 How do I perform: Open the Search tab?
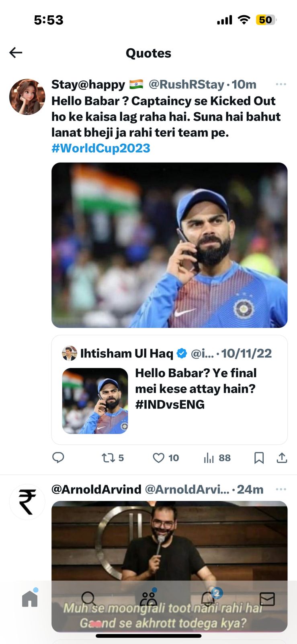89,599
